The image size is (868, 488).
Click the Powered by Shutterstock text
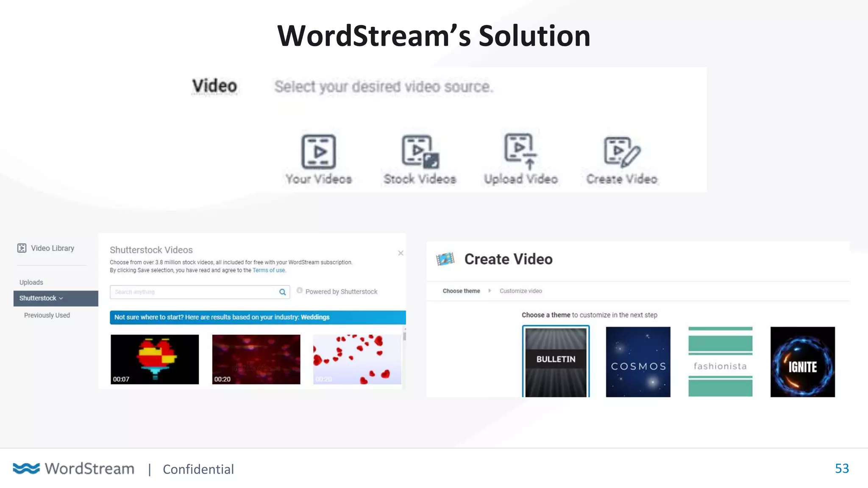[x=341, y=291]
